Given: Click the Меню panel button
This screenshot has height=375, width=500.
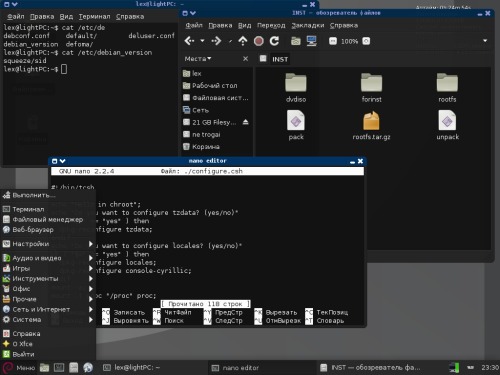Looking at the screenshot, I should pyautogui.click(x=18, y=368).
